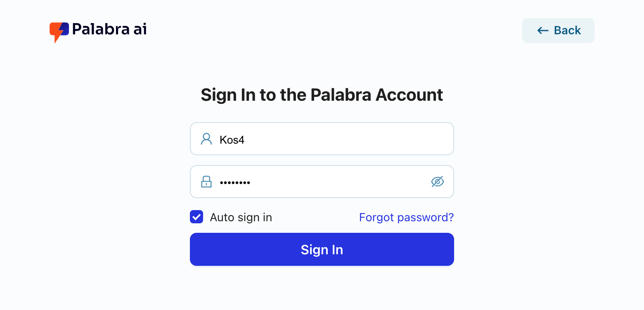Click the Back button in the top corner
Viewport: 644px width, 310px height.
(x=558, y=30)
